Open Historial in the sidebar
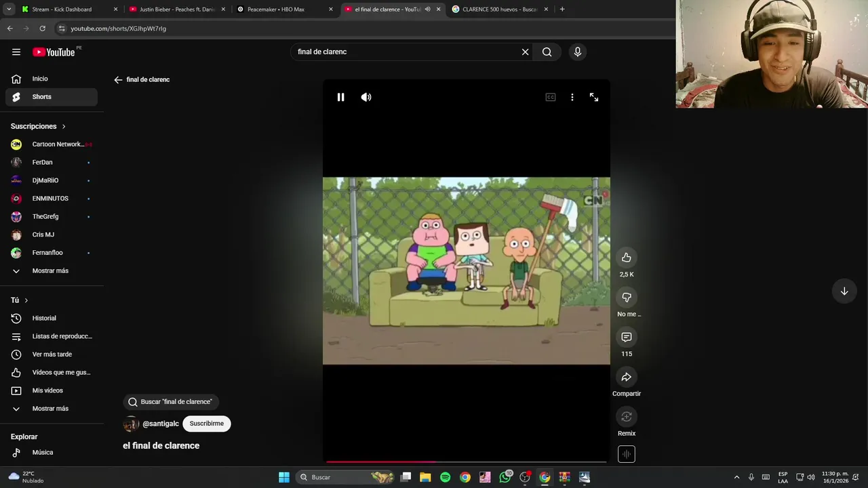 52,318
